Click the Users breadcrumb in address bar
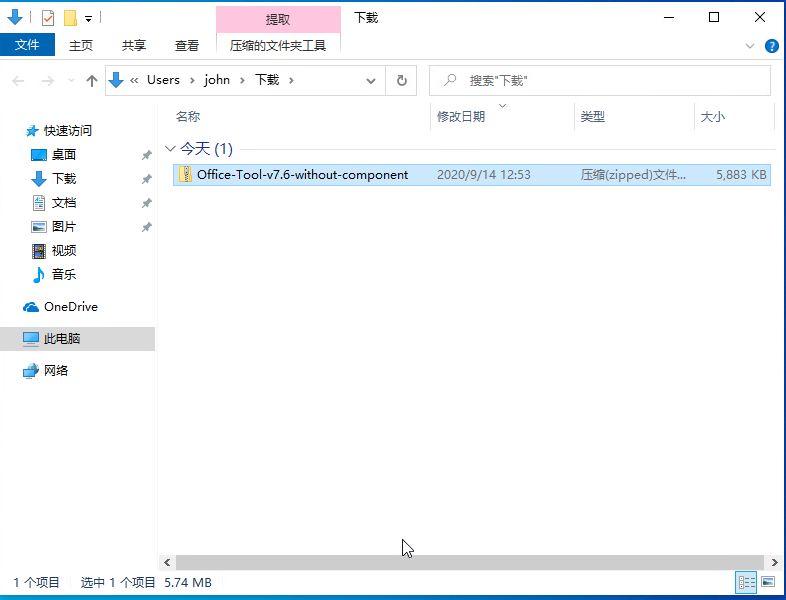Screen dimensions: 786x600 [163, 80]
